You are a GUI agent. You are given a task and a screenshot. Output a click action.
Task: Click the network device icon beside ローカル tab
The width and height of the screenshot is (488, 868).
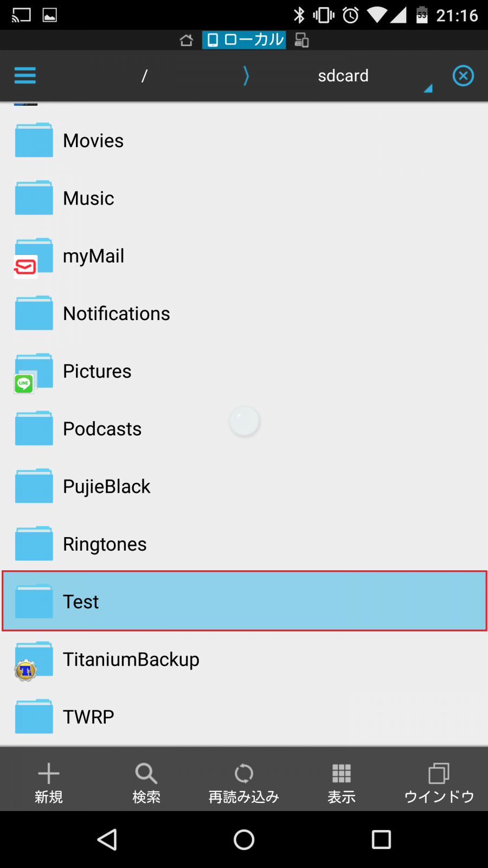(x=302, y=40)
